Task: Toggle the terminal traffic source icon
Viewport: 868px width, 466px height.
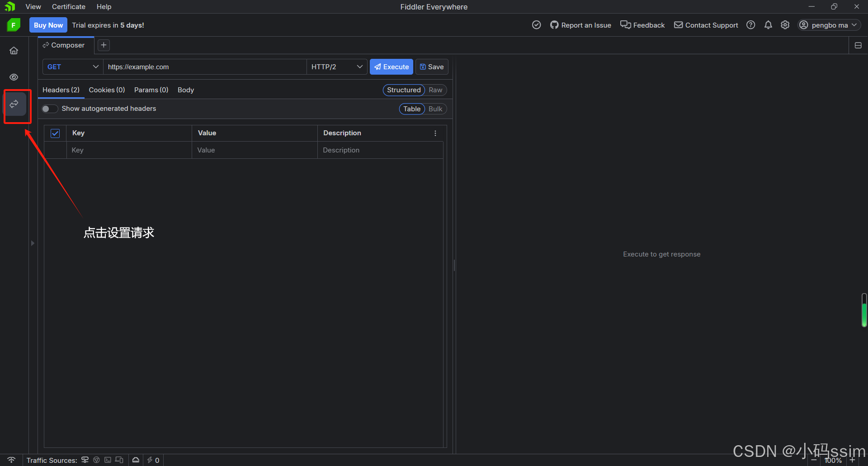Action: coord(108,460)
